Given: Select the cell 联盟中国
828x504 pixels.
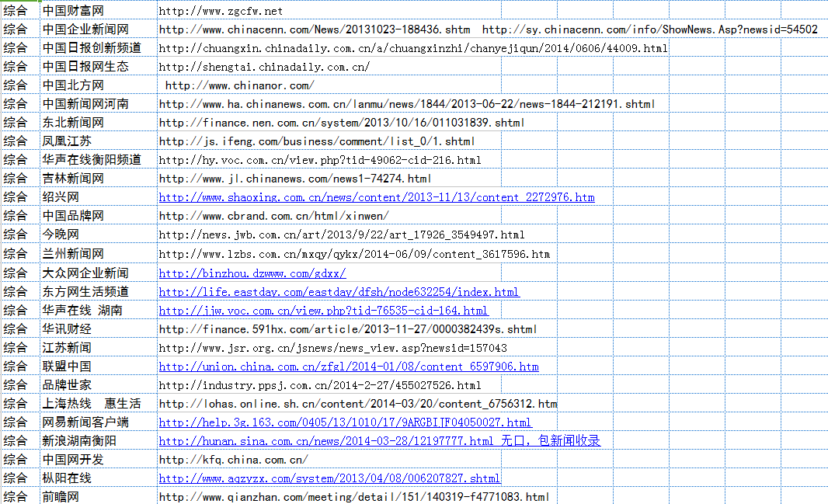Looking at the screenshot, I should point(98,367).
